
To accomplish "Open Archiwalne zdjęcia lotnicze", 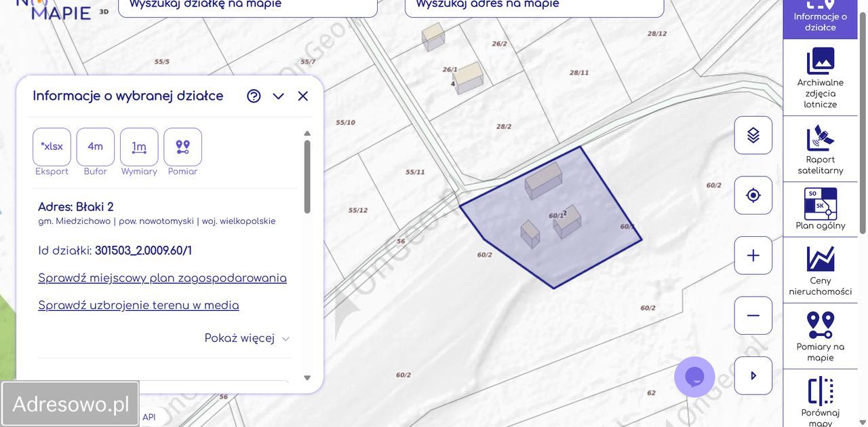I will 820,77.
